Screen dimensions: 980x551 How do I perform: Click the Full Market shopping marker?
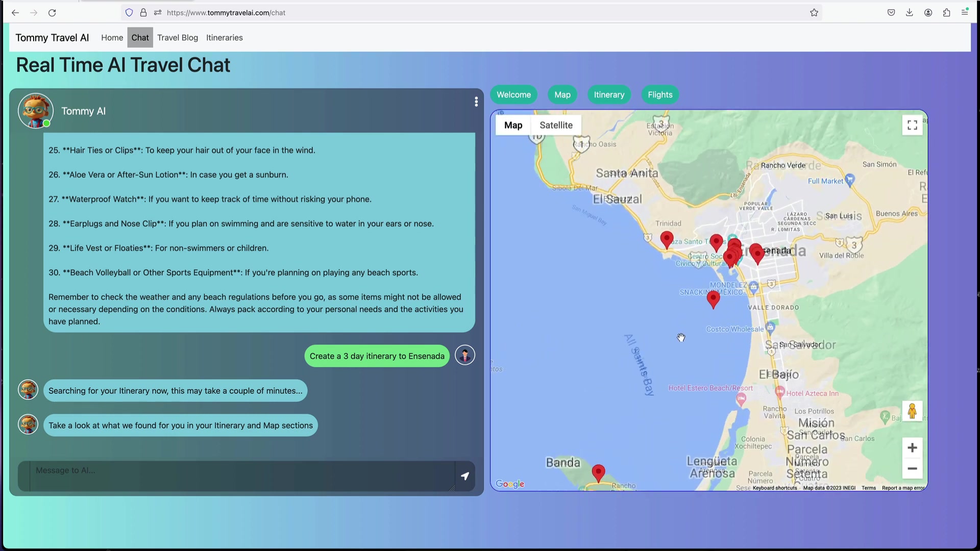pos(850,180)
